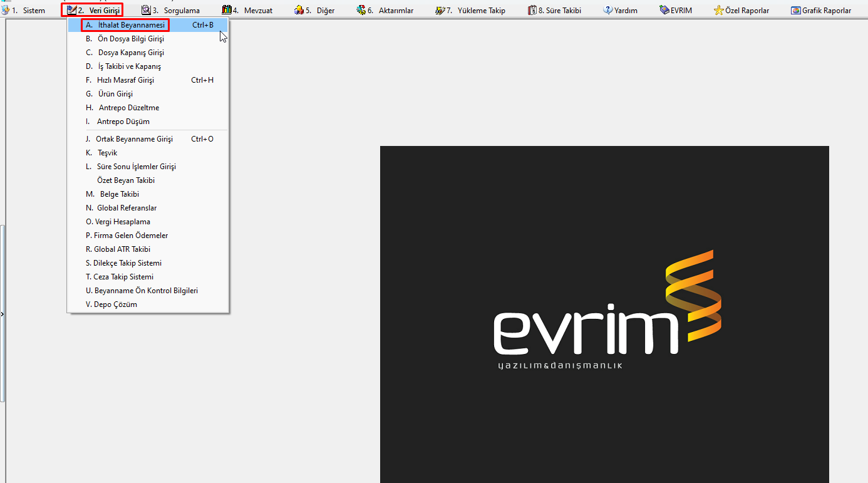The width and height of the screenshot is (868, 483).
Task: Select Belge Takibi entry
Action: pyautogui.click(x=148, y=194)
